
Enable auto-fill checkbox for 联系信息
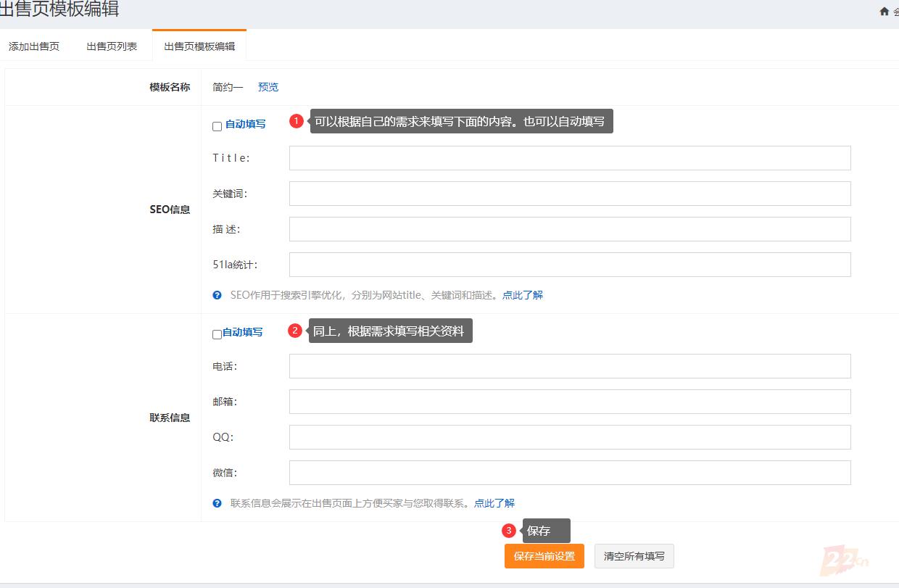click(x=217, y=334)
